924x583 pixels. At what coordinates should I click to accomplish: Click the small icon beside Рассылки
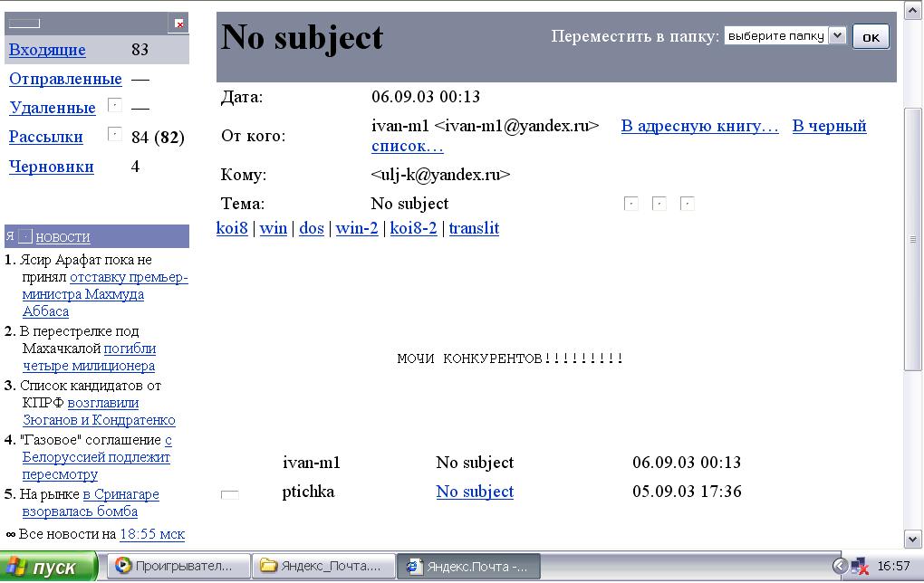tap(115, 134)
